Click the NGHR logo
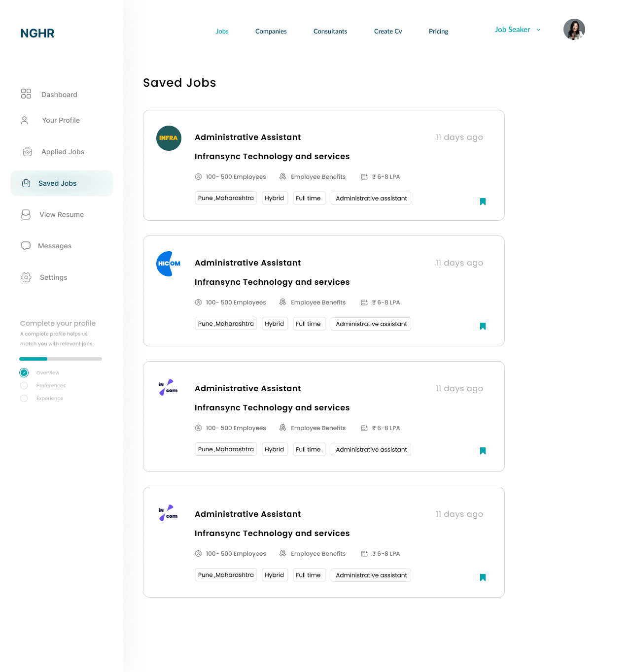Screen dimensions: 631x672 pos(37,34)
